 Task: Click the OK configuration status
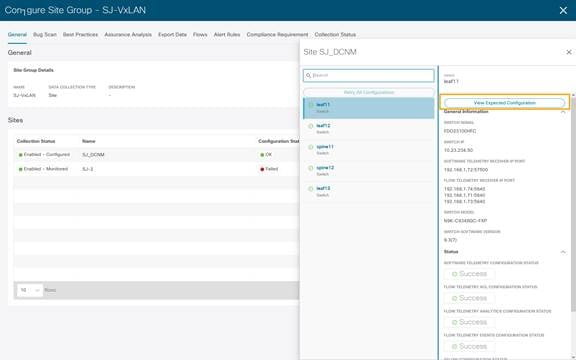266,155
